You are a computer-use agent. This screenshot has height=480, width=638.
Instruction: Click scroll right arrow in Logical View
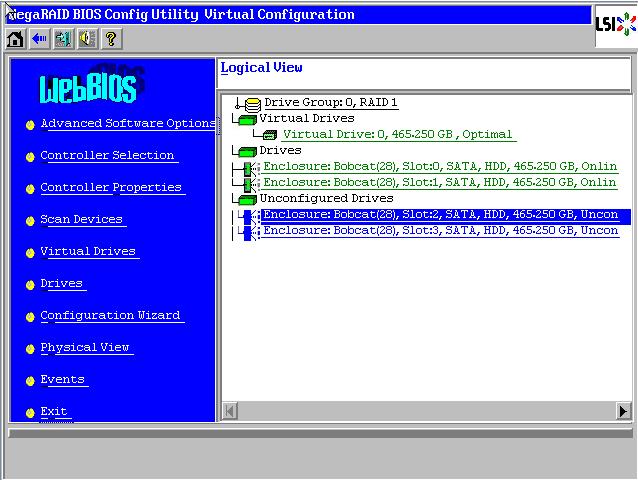pyautogui.click(x=623, y=411)
